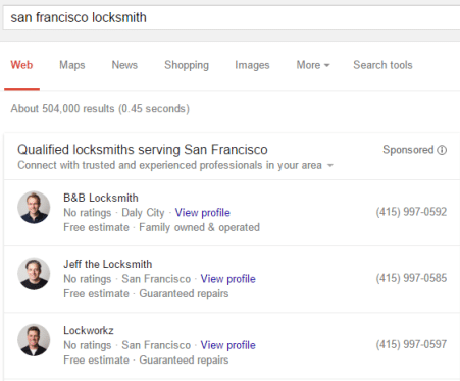Click the B&B Locksmith profile photo
The height and width of the screenshot is (381, 460).
tap(34, 207)
